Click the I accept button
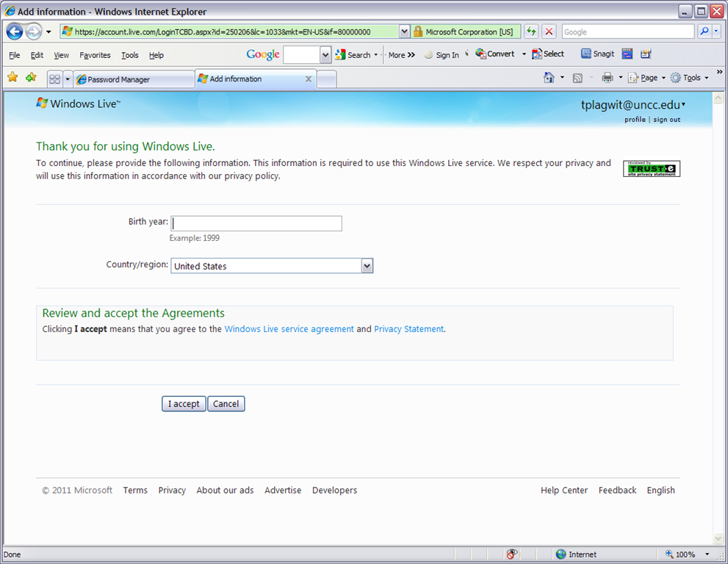Screen dimensions: 728x564 point(184,404)
